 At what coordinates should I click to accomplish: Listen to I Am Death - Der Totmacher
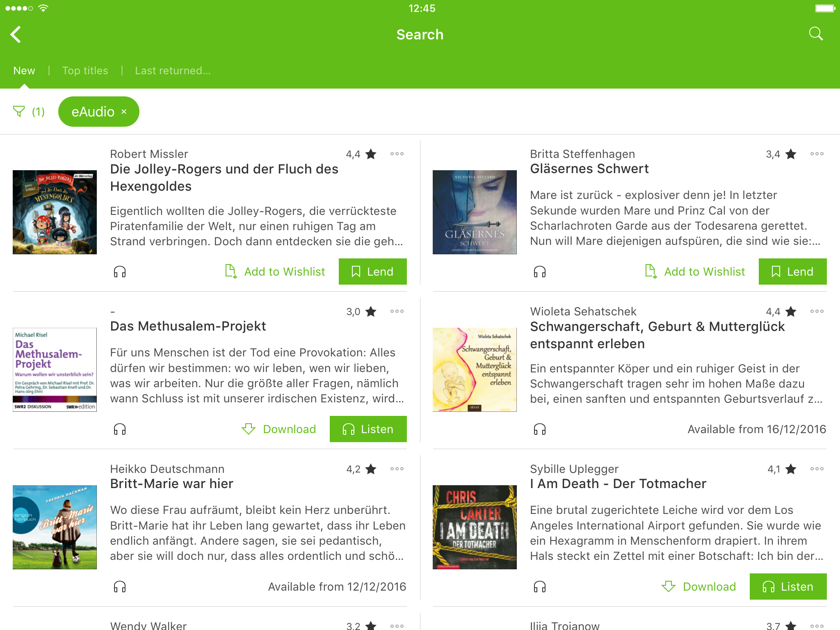(x=788, y=587)
